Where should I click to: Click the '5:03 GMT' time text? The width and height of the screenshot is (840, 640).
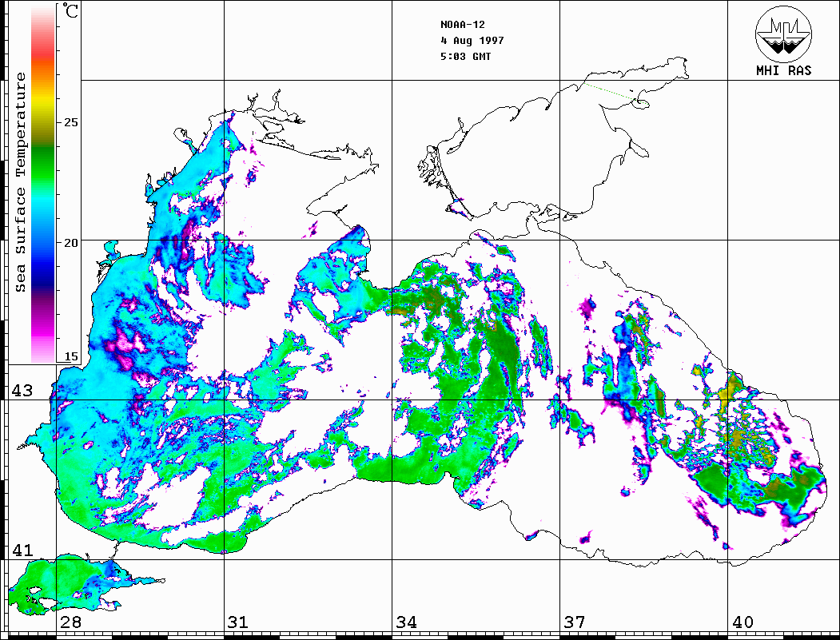click(465, 56)
